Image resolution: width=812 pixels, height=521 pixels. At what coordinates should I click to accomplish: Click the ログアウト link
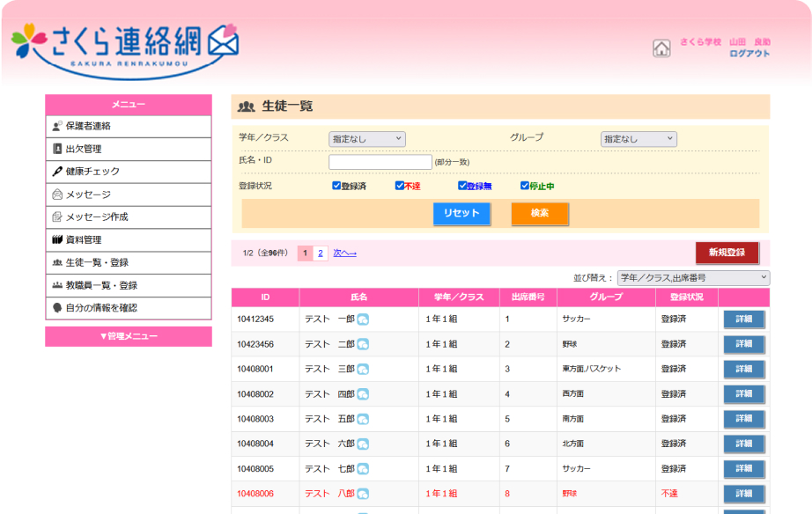tap(749, 54)
